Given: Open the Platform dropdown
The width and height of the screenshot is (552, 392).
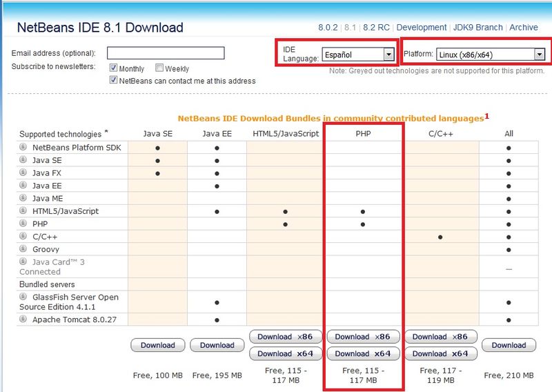Looking at the screenshot, I should [491, 55].
